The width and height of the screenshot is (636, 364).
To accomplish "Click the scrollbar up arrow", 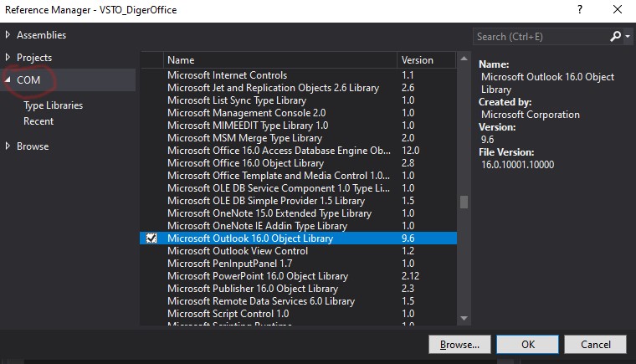I will coord(464,59).
